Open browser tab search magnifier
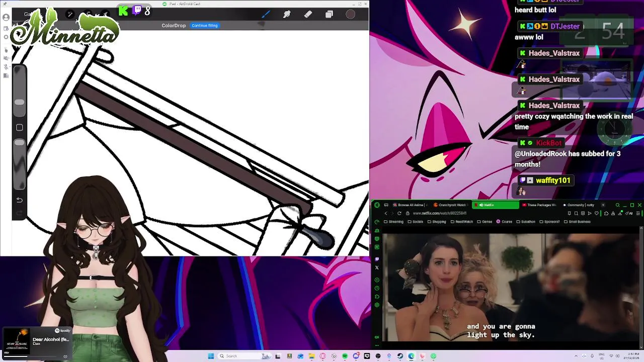644x362 pixels. (618, 205)
